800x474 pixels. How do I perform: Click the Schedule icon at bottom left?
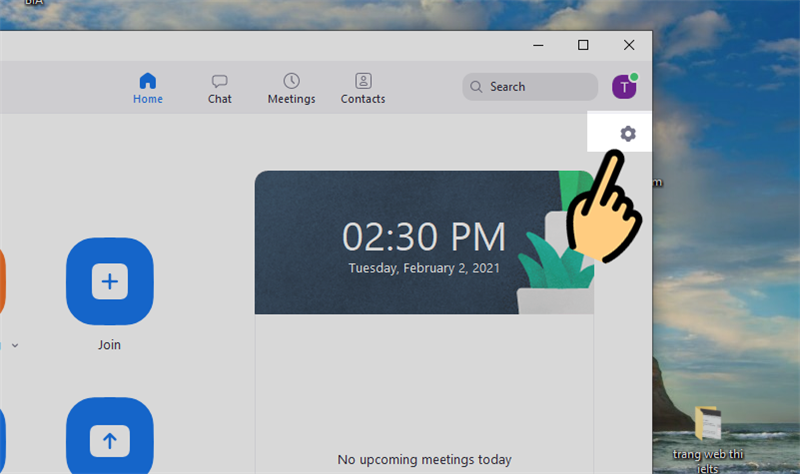point(2,440)
